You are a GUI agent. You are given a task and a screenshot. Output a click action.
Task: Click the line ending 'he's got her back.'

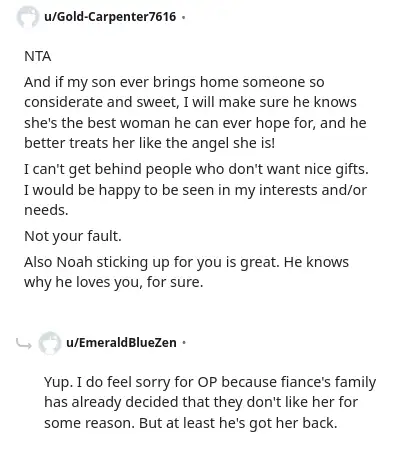(191, 423)
